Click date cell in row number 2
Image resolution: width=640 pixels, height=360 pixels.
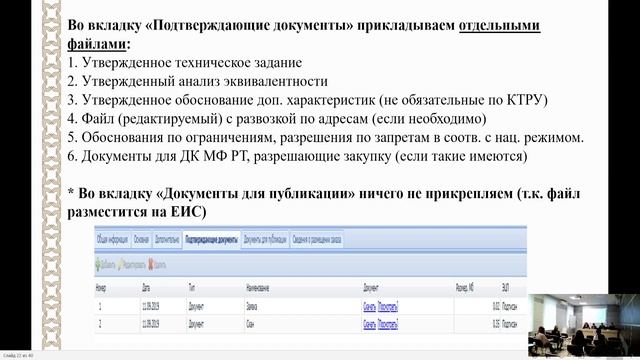tap(151, 324)
